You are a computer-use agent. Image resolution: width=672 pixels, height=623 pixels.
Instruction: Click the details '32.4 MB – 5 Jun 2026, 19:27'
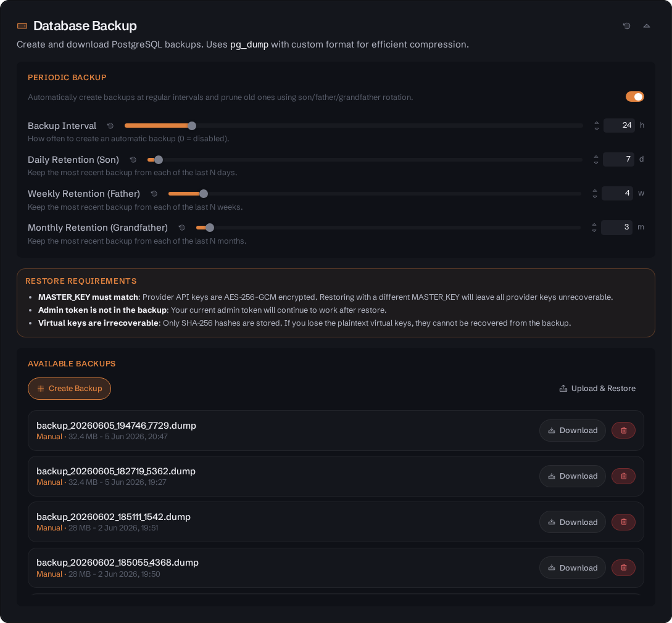point(117,482)
